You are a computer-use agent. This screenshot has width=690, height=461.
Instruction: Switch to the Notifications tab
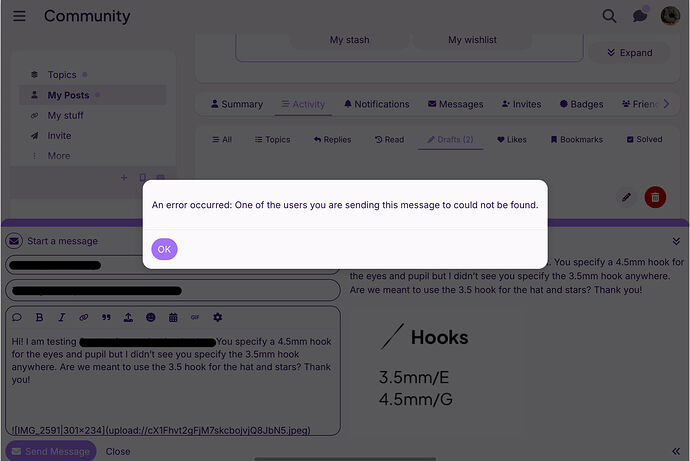click(x=377, y=104)
